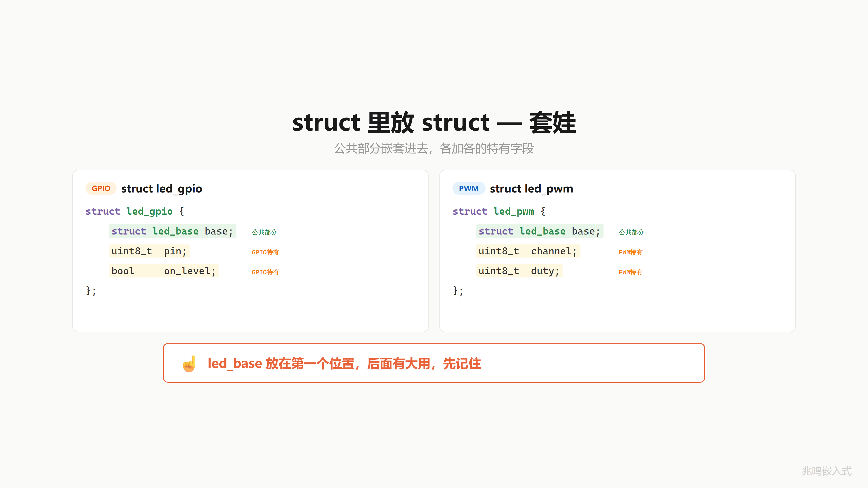Click 'PWM特有' label next to channel

pyautogui.click(x=630, y=252)
